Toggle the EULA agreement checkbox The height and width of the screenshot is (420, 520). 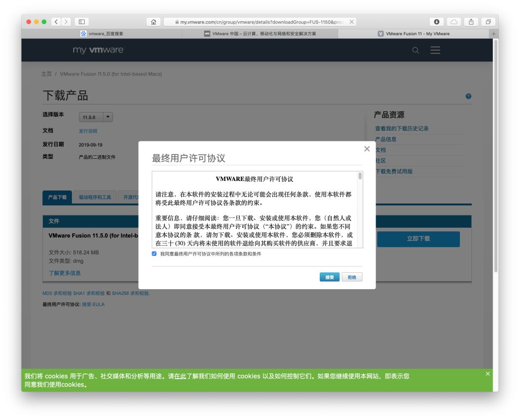coord(154,254)
